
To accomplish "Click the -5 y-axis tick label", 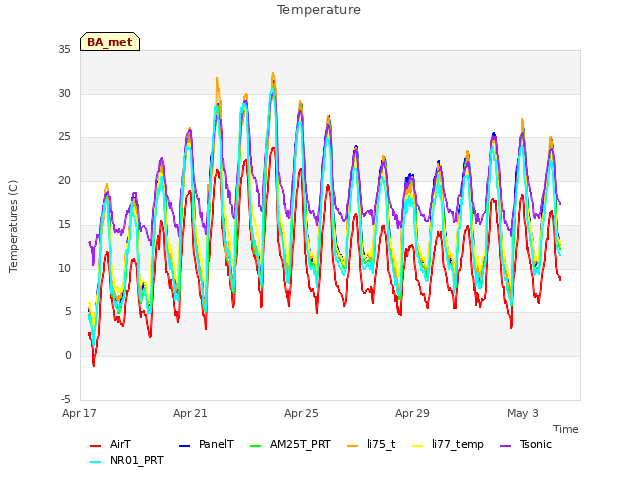I will point(66,399).
